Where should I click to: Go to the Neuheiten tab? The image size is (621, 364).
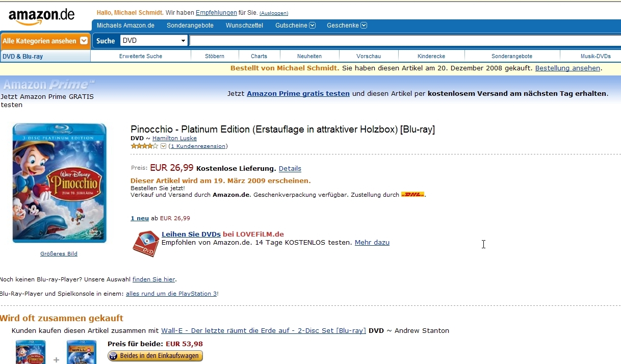(x=309, y=56)
